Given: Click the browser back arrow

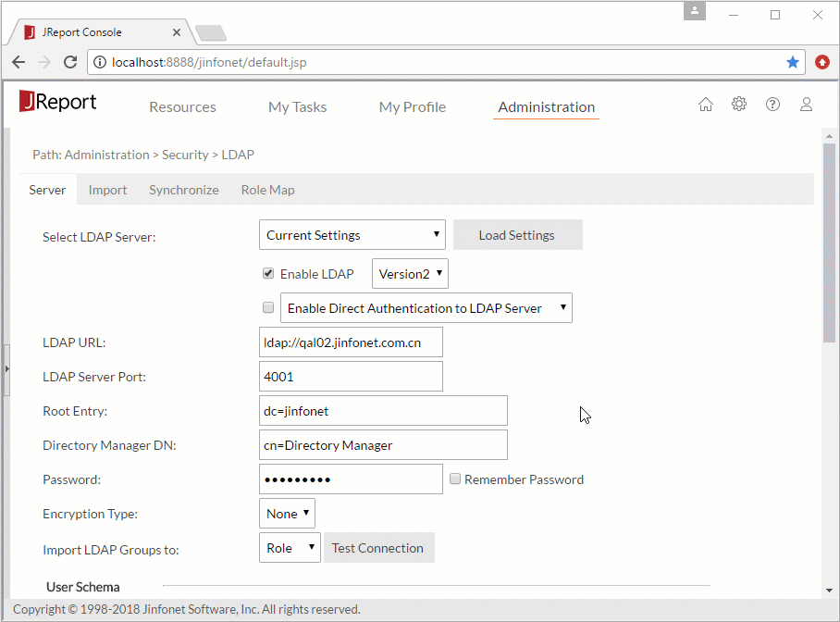Looking at the screenshot, I should pyautogui.click(x=19, y=62).
